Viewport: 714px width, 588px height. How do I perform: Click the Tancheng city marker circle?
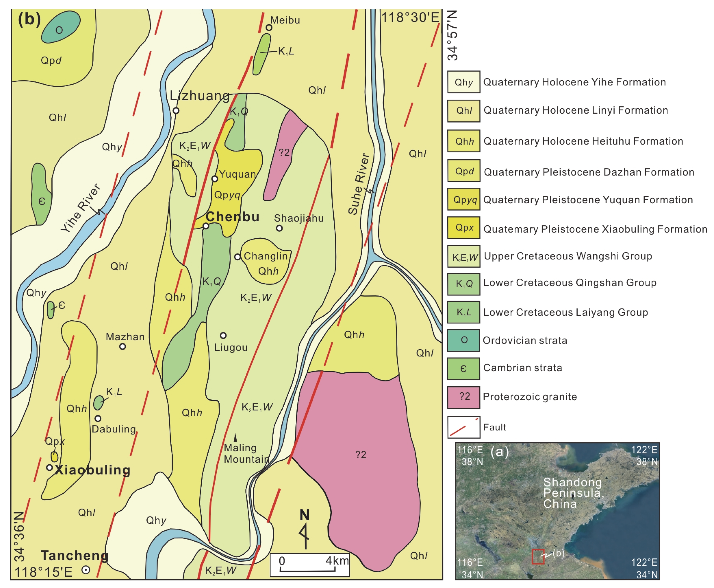[x=86, y=570]
